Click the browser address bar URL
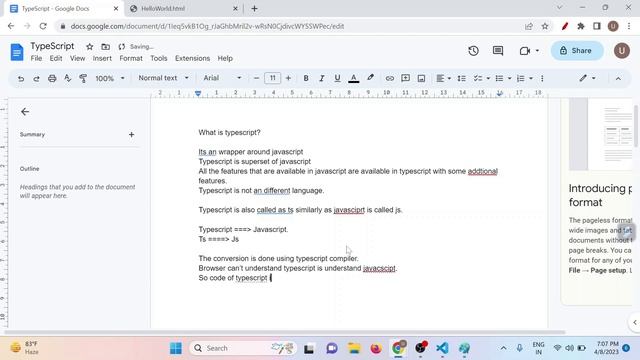This screenshot has width=640, height=360. pyautogui.click(x=207, y=26)
